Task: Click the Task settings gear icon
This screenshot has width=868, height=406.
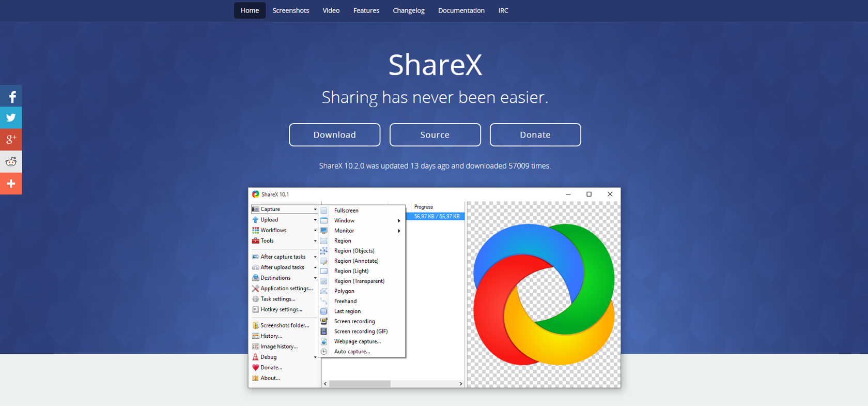Action: 255,299
